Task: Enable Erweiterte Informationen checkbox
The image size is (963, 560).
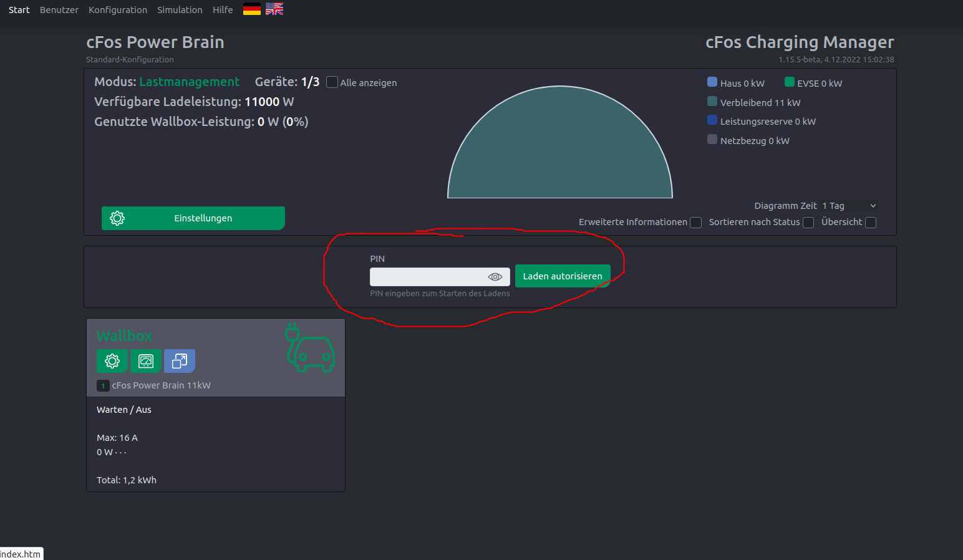Action: [x=696, y=223]
